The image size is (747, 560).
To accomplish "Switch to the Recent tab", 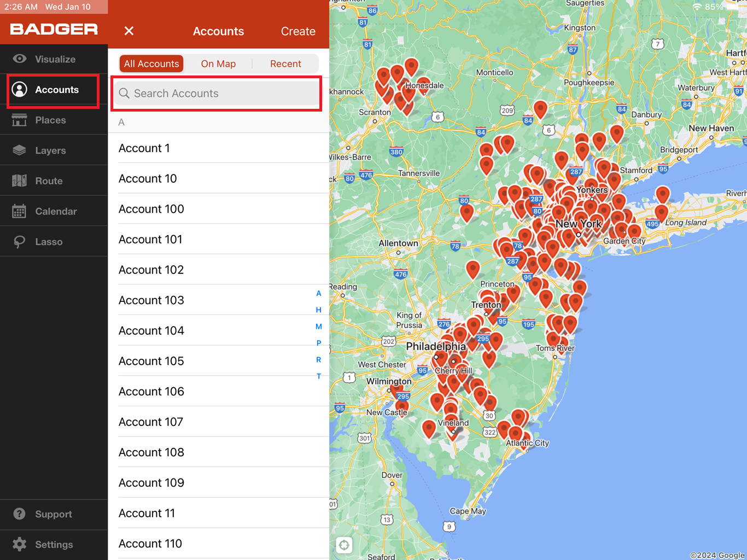I will click(x=285, y=64).
